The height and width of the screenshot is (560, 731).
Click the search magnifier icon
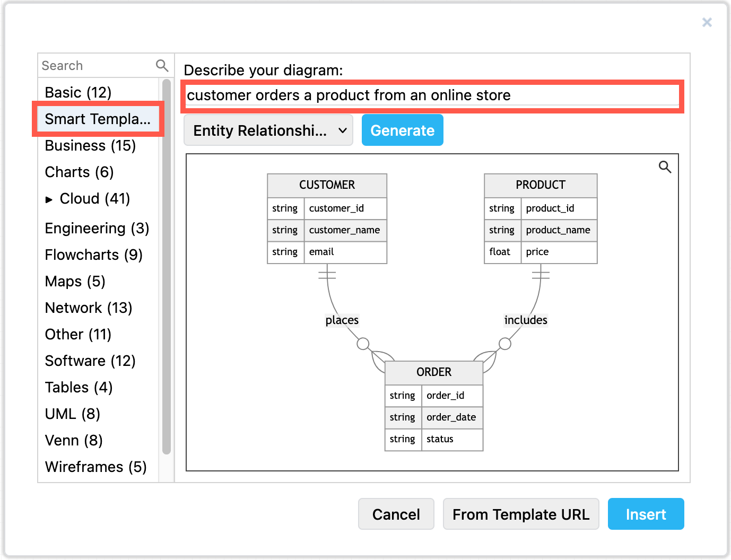162,65
